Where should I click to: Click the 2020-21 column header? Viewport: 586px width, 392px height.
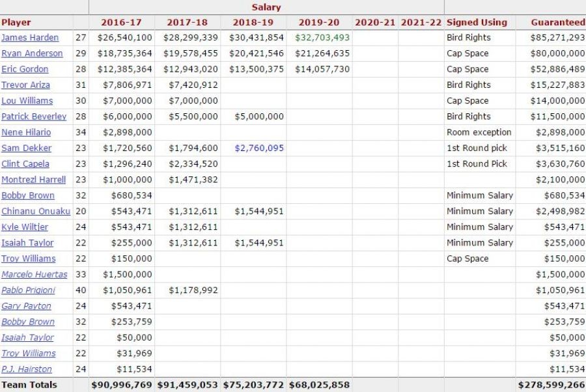click(x=375, y=22)
